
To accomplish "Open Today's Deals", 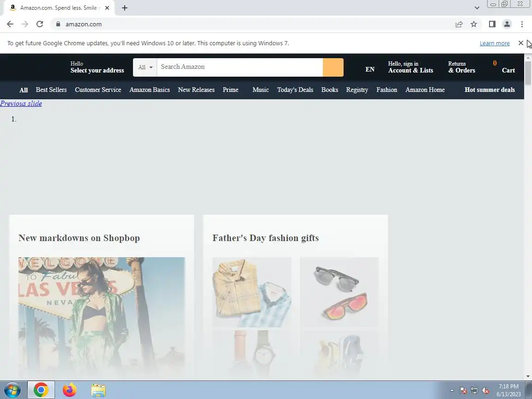I will (295, 90).
